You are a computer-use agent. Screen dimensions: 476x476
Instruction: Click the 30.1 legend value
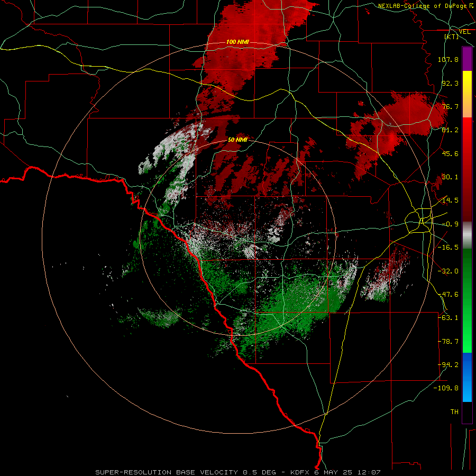pos(450,177)
